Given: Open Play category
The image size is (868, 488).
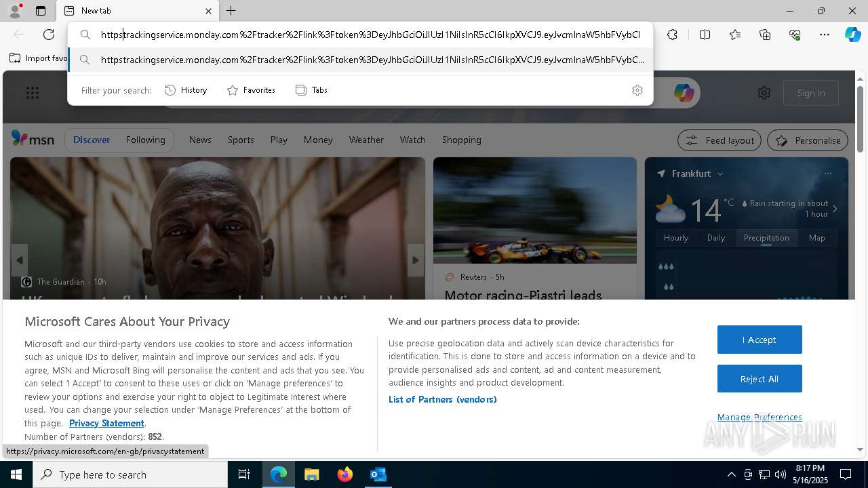Looking at the screenshot, I should pyautogui.click(x=279, y=140).
